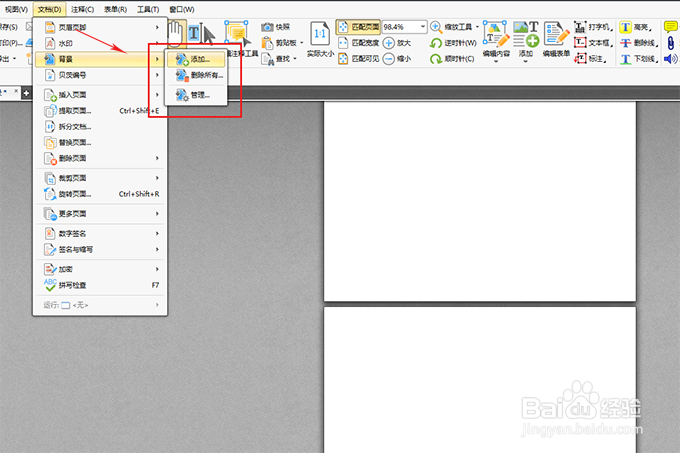The image size is (680, 453).
Task: Expand the 签名与缩写 menu entry
Action: [100, 249]
